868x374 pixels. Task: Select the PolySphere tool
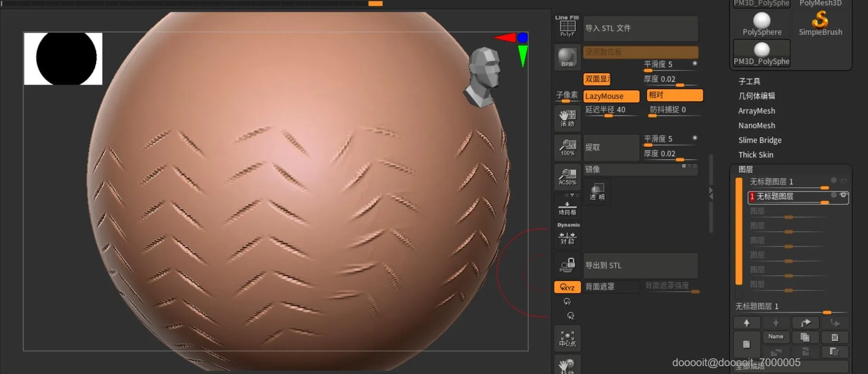(762, 24)
